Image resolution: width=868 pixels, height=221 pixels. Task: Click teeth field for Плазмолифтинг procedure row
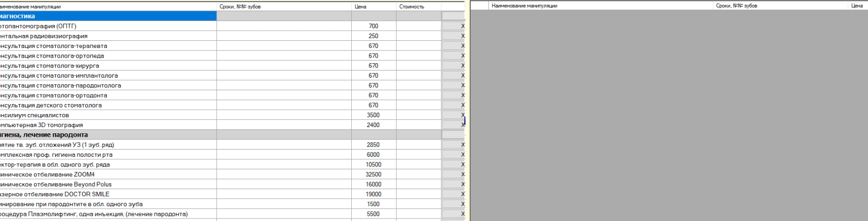[284, 214]
